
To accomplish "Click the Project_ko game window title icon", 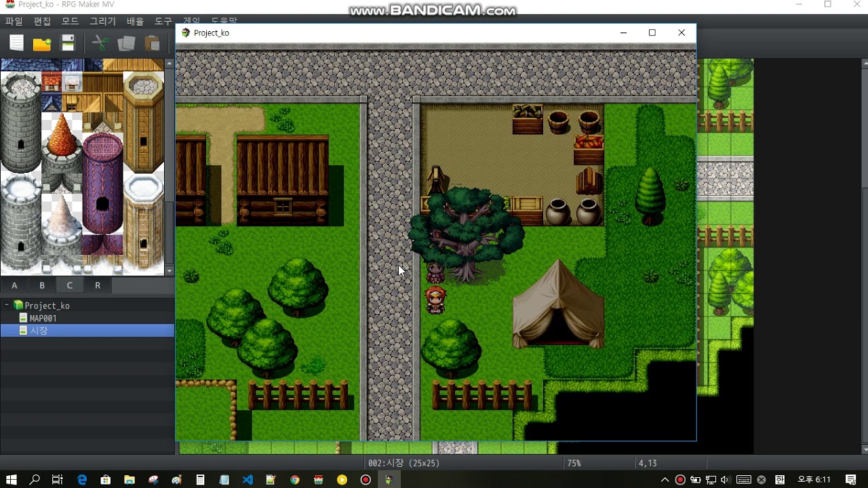I will pos(186,33).
